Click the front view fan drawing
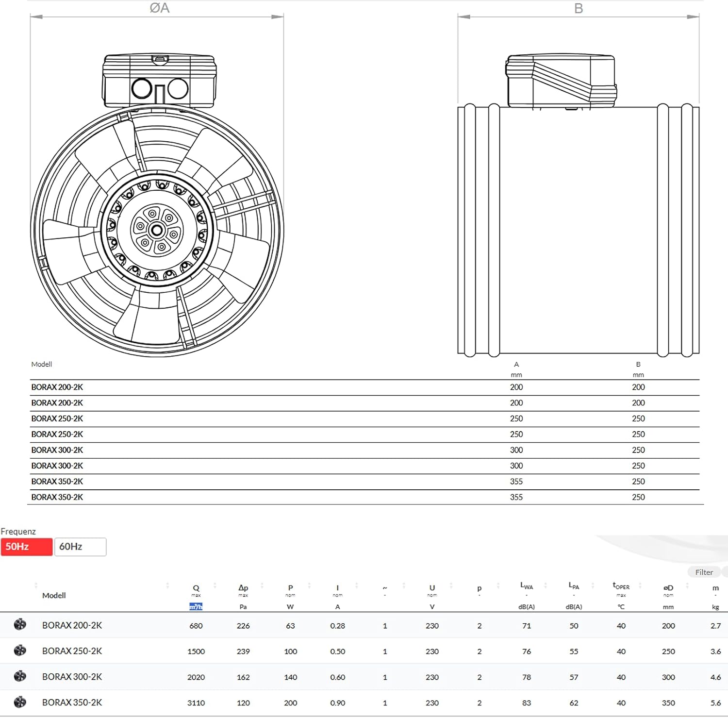Screen dimensions: 728x718 157,205
